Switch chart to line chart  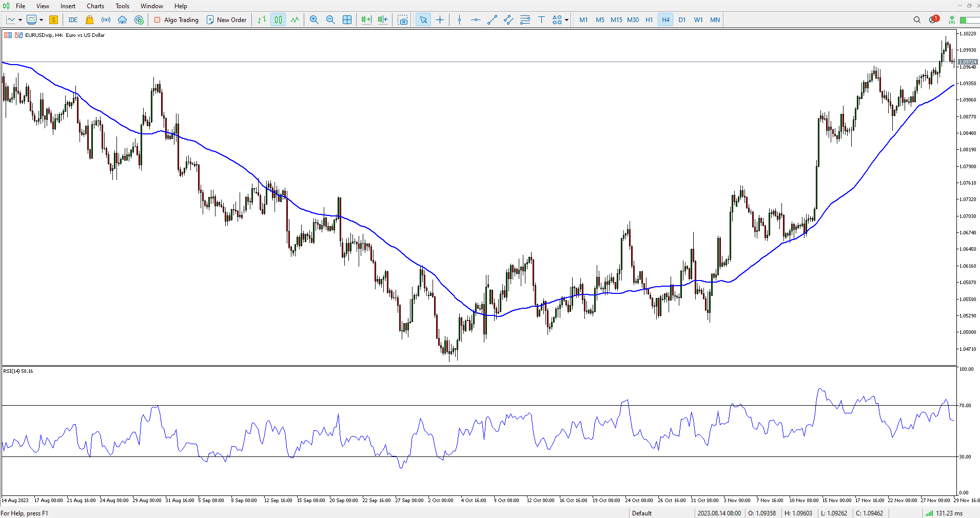[295, 20]
